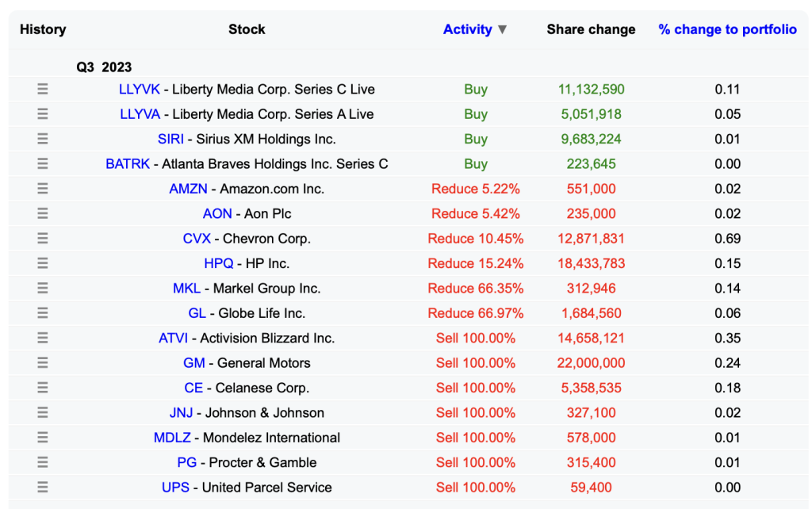This screenshot has width=812, height=509.
Task: Click history icon next to HP Inc.
Action: coord(43,263)
